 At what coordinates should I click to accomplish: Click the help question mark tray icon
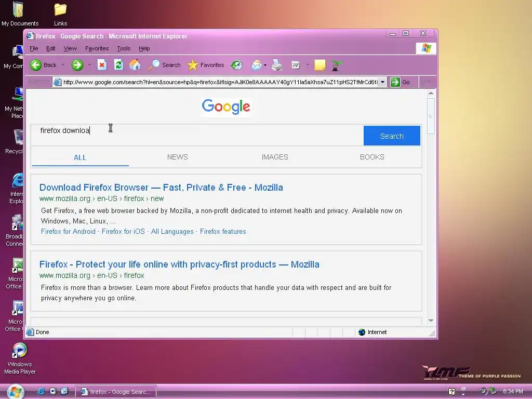point(451,392)
